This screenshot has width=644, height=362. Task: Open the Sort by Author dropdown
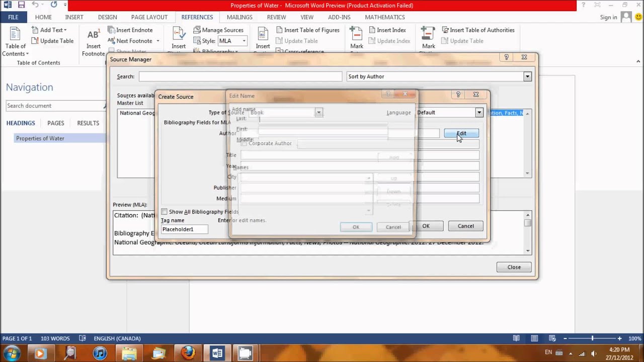[x=527, y=76]
